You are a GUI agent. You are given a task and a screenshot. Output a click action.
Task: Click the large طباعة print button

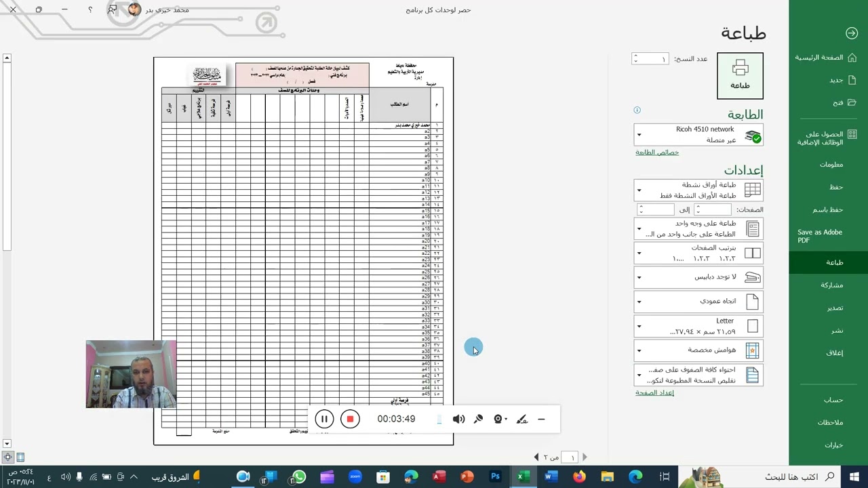740,76
